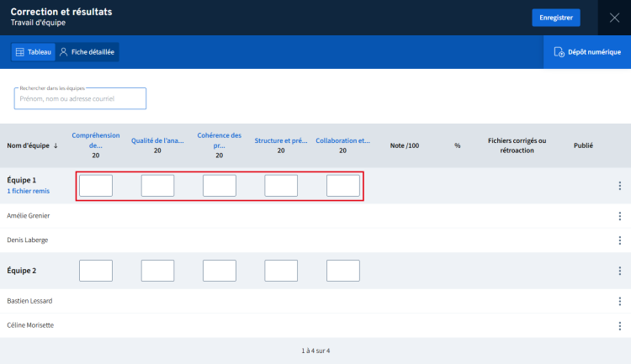The height and width of the screenshot is (364, 631).
Task: Click the Cohérence des pr... criterion header
Action: point(219,140)
